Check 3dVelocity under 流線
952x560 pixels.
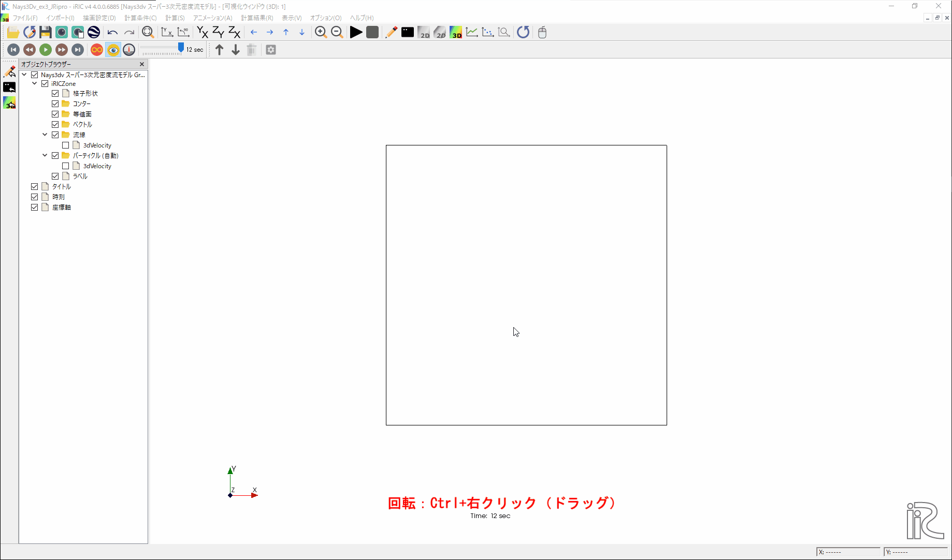(x=66, y=145)
